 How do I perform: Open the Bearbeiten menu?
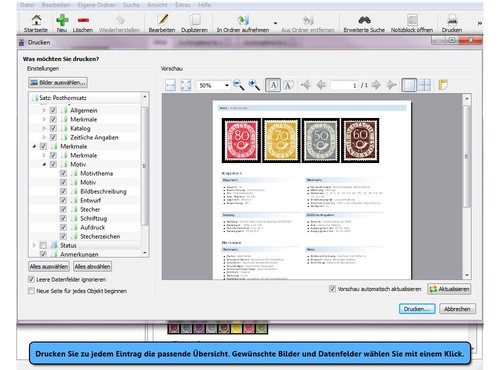(x=56, y=5)
